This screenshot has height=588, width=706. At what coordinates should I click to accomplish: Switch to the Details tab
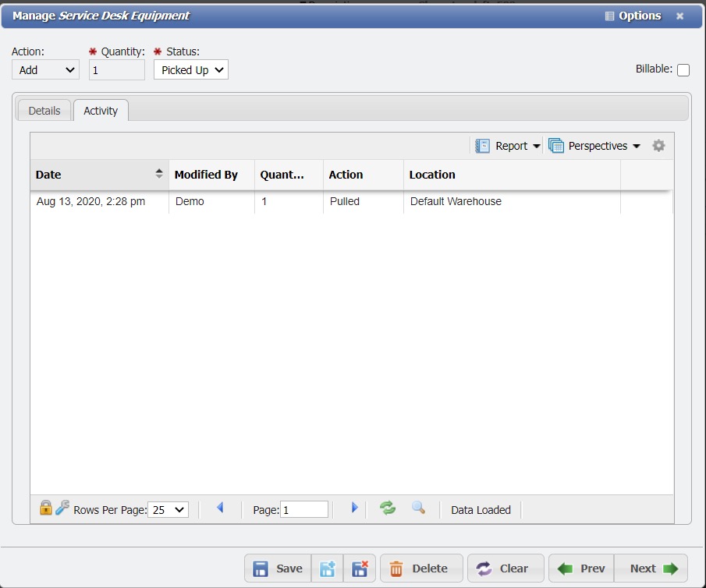point(44,111)
